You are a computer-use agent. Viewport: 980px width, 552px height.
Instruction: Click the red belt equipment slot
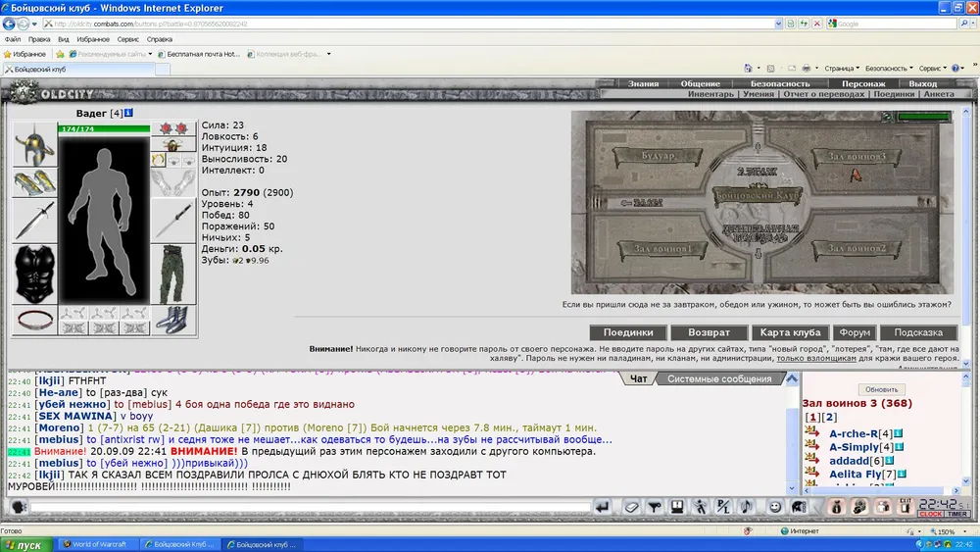[x=35, y=320]
